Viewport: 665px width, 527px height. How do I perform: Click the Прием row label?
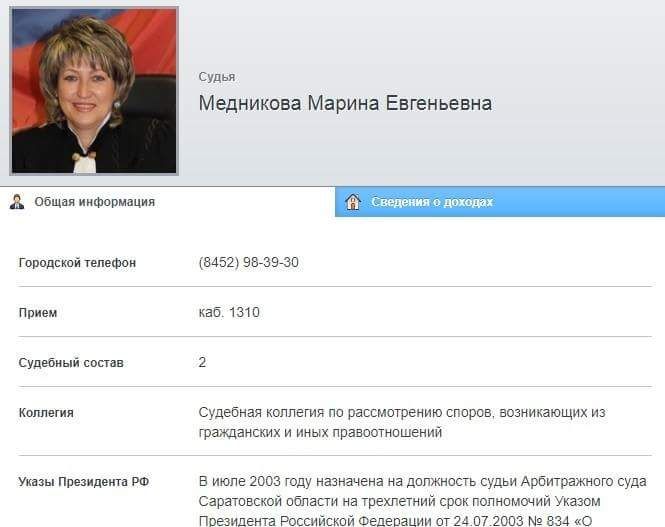click(x=38, y=313)
